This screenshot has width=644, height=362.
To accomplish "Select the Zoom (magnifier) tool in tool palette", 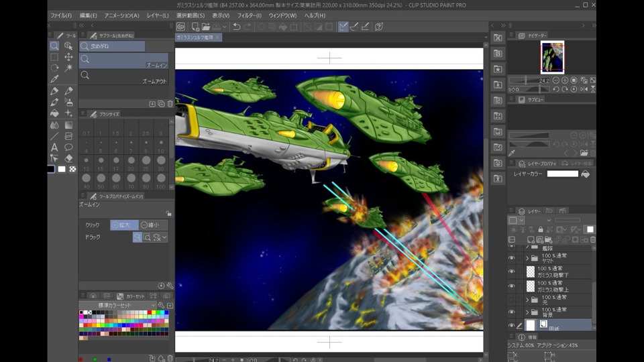I will 54,46.
